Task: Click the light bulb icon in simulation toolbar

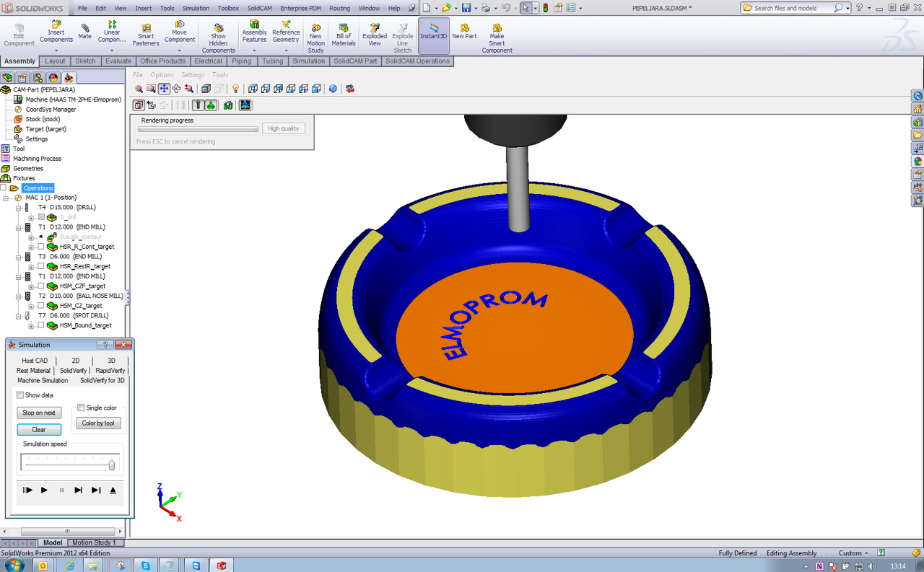Action: (x=235, y=89)
